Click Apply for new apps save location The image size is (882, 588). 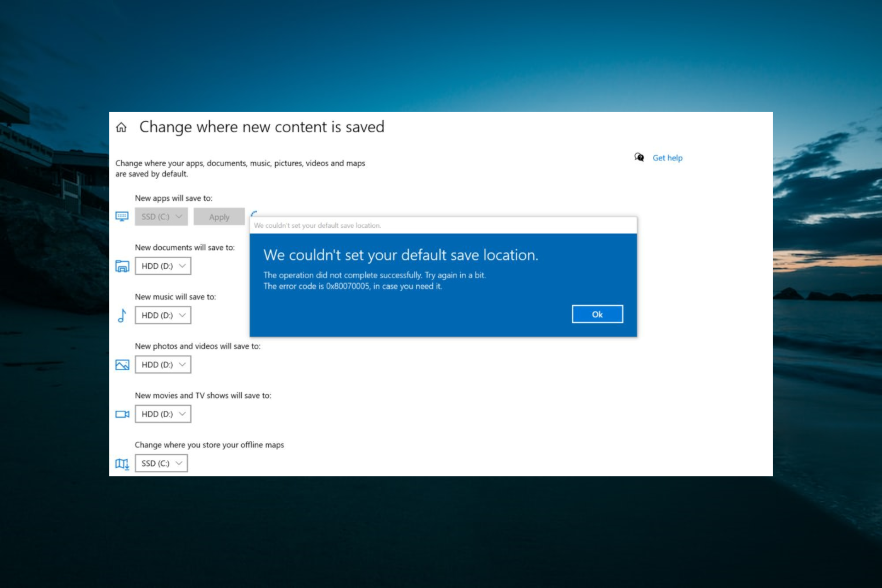tap(219, 216)
